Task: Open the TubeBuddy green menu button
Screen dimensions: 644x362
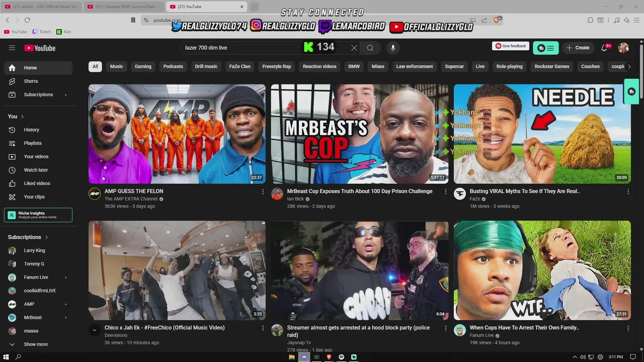Action: click(546, 48)
